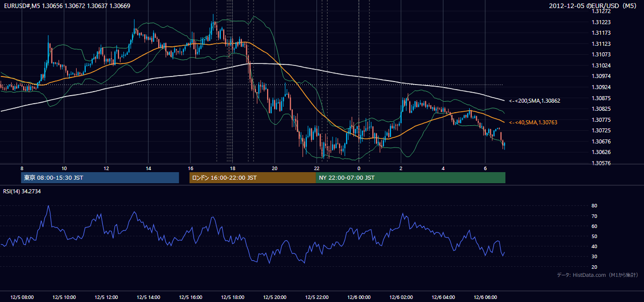This screenshot has height=302, width=644.
Task: Click price axis label 1.30924
Action: point(602,87)
